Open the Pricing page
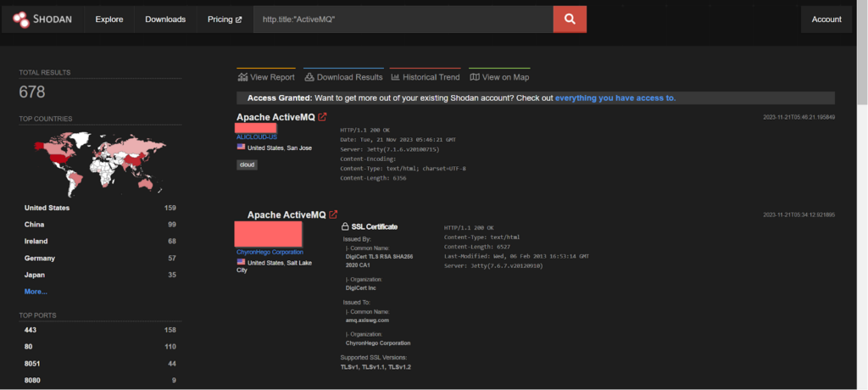 point(225,19)
